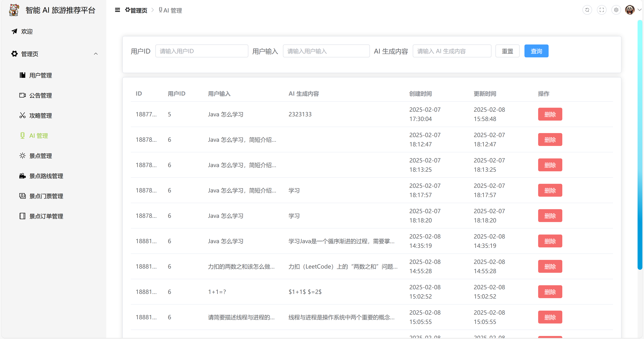Open the settings gear in top bar
This screenshot has width=644, height=339.
[x=616, y=10]
